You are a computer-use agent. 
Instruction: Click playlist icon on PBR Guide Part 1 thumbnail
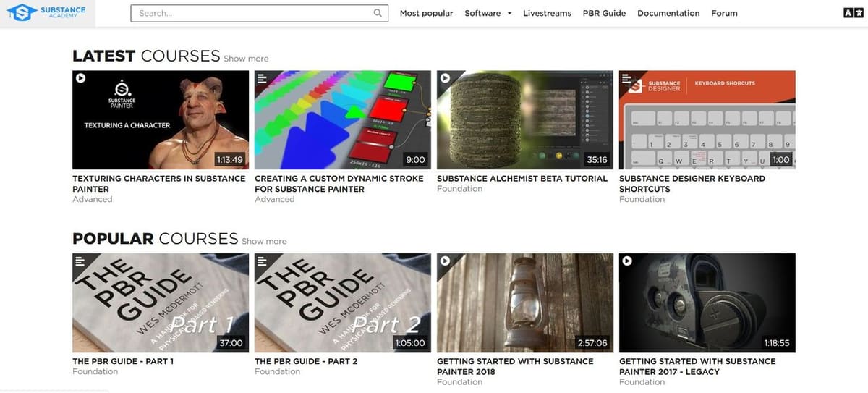point(80,261)
